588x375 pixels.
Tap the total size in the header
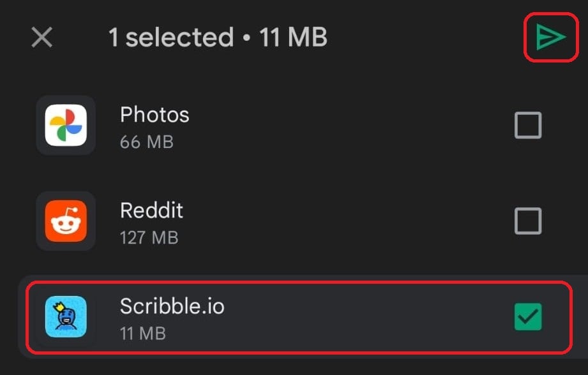coord(293,38)
